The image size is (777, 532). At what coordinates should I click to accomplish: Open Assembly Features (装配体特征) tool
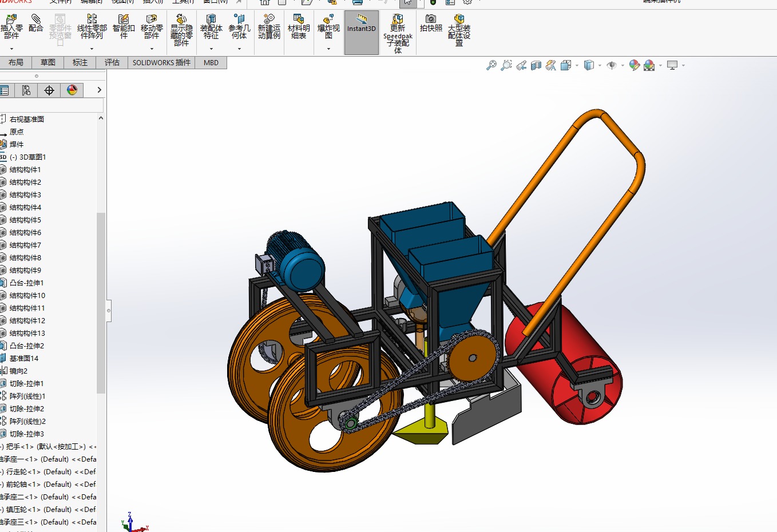(211, 27)
